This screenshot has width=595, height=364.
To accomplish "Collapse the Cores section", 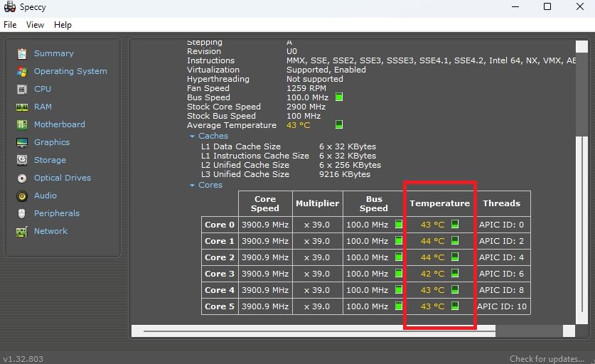I will coord(192,185).
